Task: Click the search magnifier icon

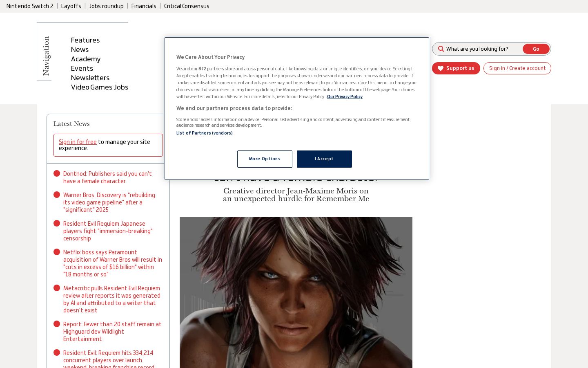Action: point(441,49)
